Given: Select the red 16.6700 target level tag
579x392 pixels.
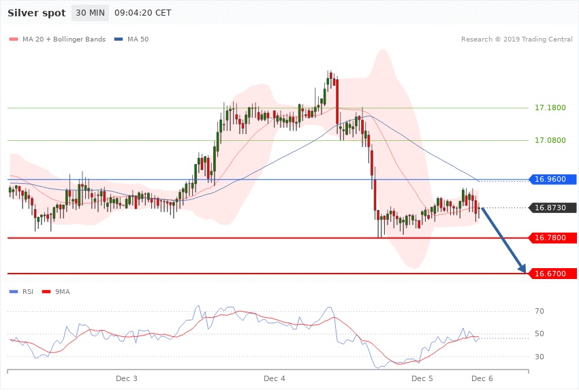Looking at the screenshot, I should (552, 274).
